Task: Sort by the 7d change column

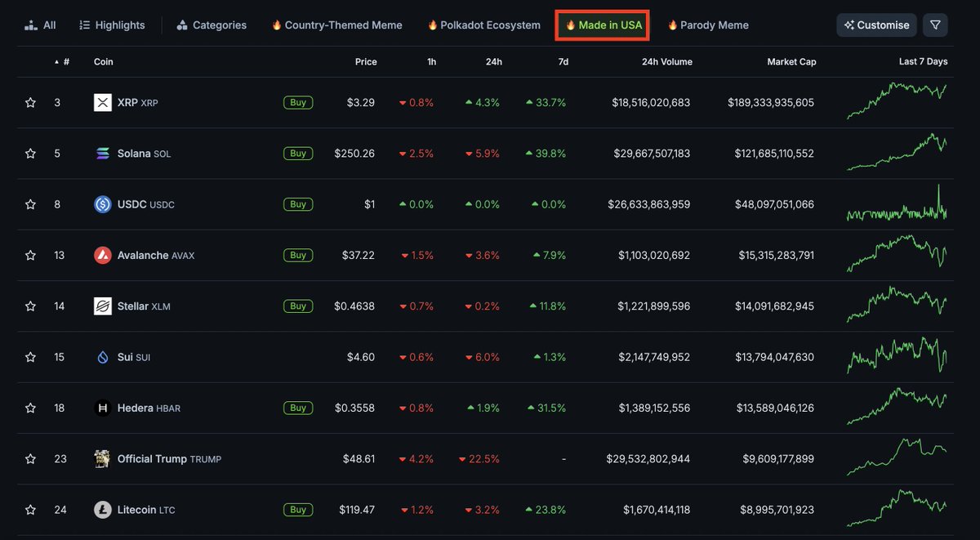Action: point(563,62)
